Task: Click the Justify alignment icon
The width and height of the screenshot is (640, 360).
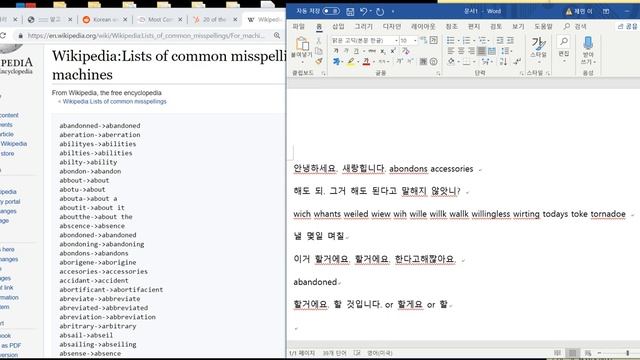Action: (x=482, y=51)
